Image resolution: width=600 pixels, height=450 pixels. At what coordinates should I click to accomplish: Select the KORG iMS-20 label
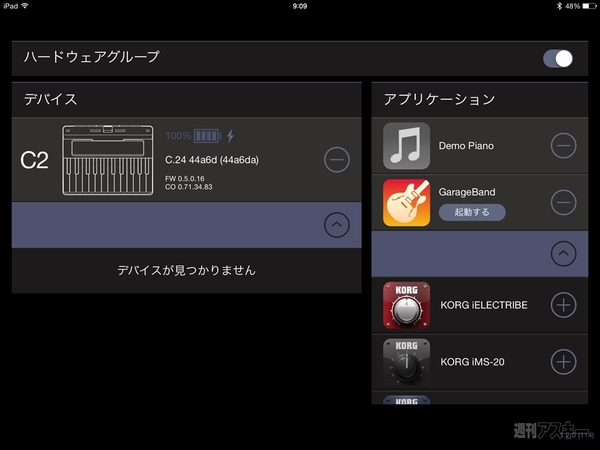point(472,362)
